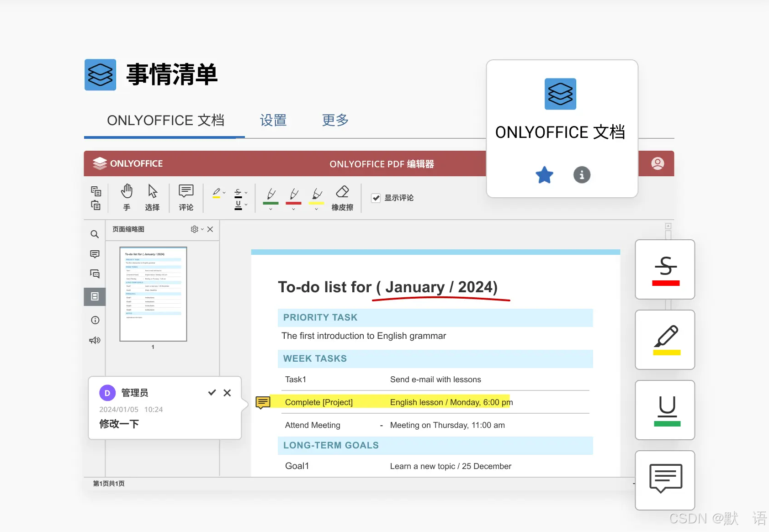This screenshot has height=532, width=769.
Task: Click the strikethrough feature card
Action: (x=665, y=269)
